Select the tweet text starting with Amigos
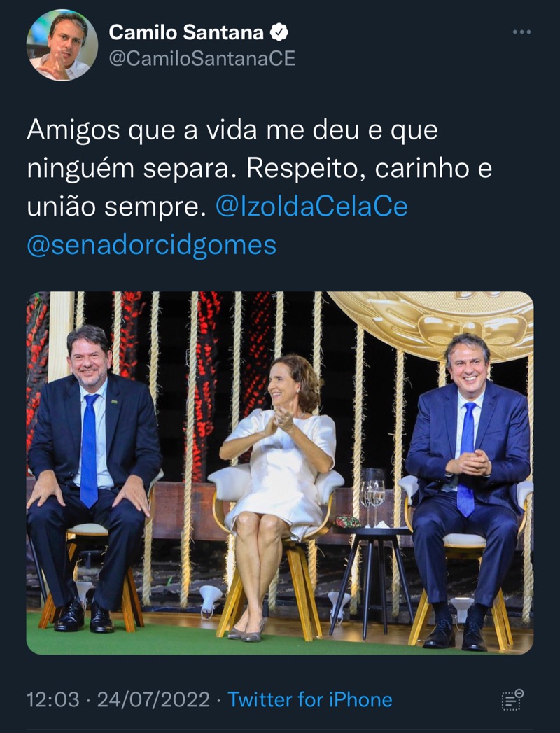560x733 pixels. pyautogui.click(x=260, y=187)
